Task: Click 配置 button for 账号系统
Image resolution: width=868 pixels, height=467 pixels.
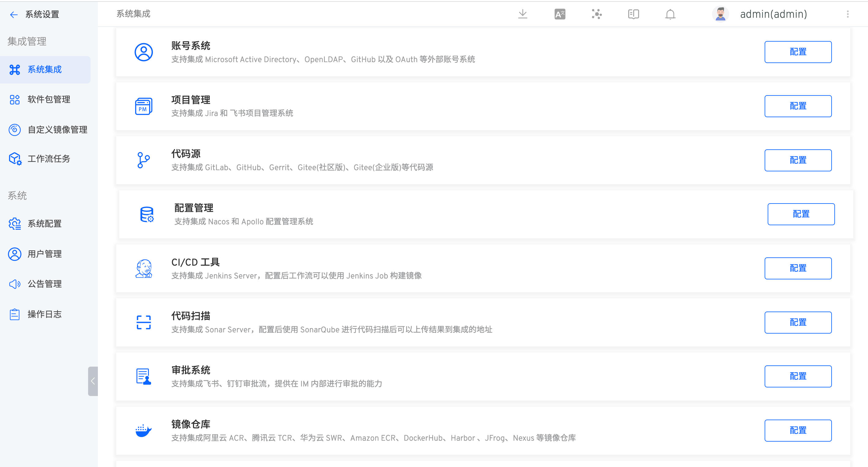Action: tap(798, 52)
